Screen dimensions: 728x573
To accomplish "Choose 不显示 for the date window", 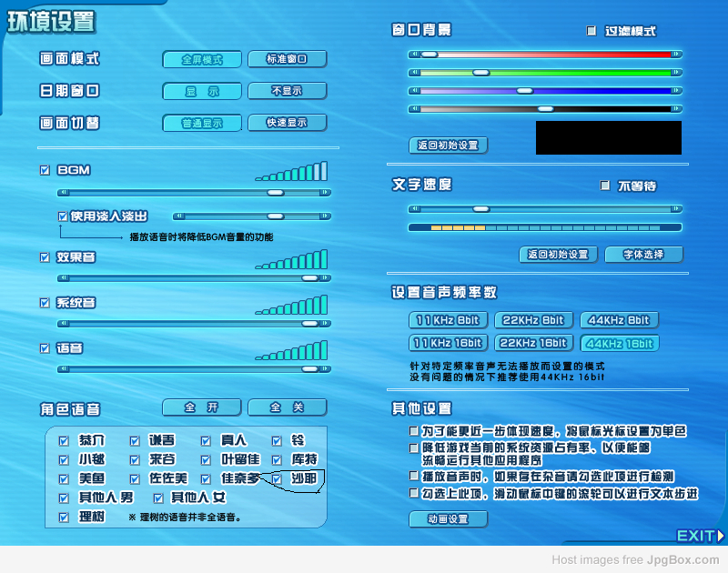I will (x=287, y=91).
